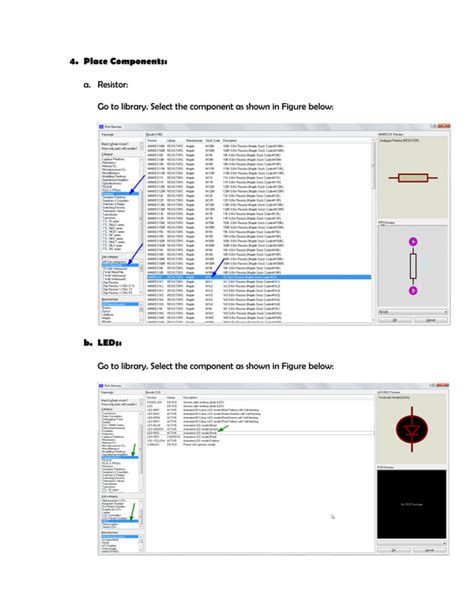Select the highlighted resistor row in results
474x613 pixels.
[259, 277]
